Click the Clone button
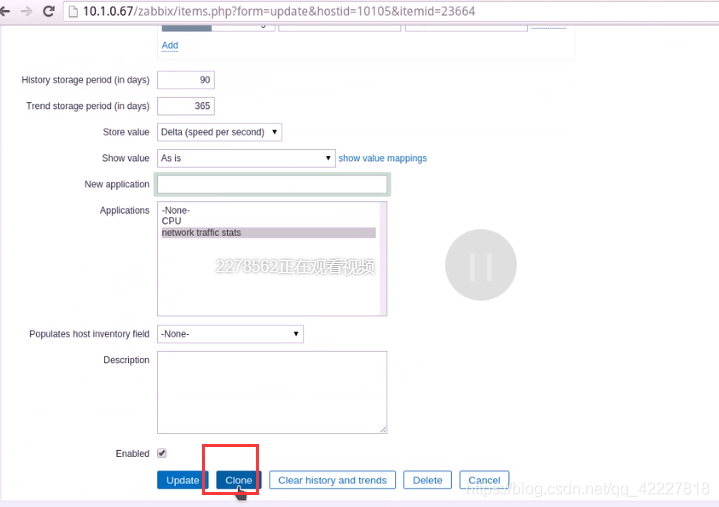 click(238, 480)
